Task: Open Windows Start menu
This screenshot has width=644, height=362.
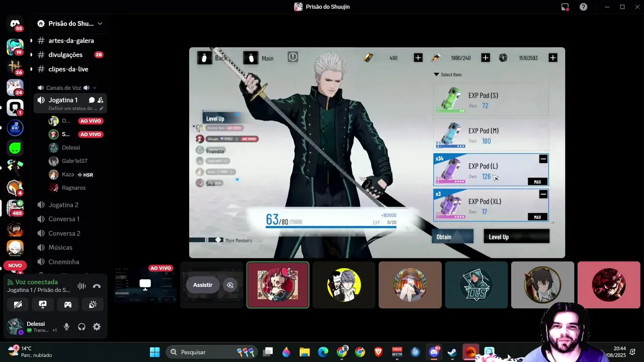Action: [154, 352]
